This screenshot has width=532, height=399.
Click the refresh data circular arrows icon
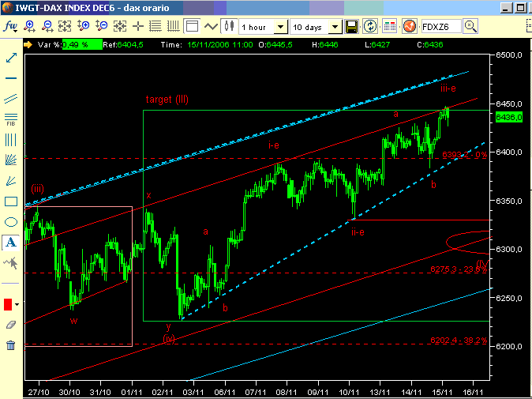[370, 26]
